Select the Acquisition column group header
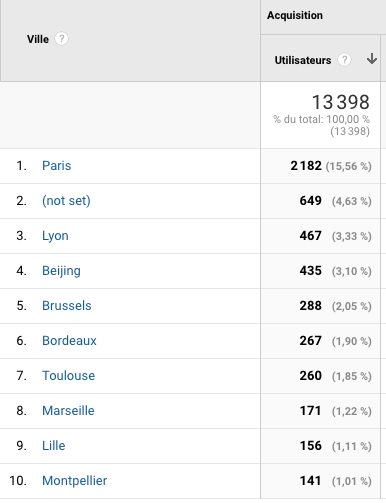386x503 pixels. coord(295,15)
